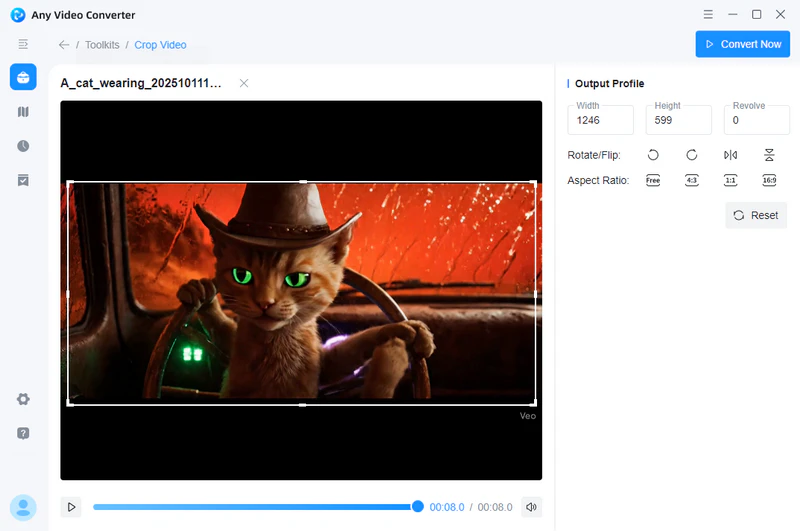Mute audio with the speaker icon
Screen dimensions: 800x531
pyautogui.click(x=531, y=507)
